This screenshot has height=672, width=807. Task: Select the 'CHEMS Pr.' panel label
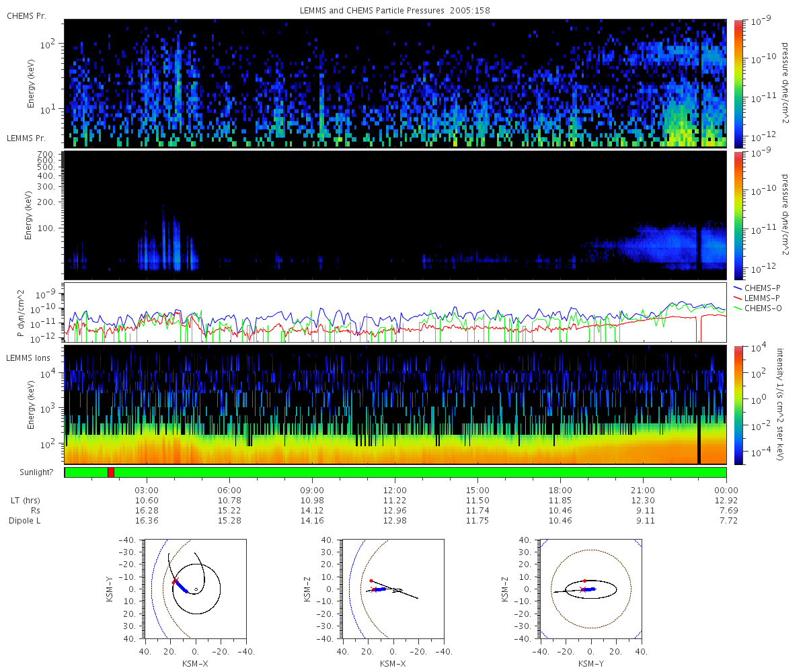pyautogui.click(x=26, y=15)
